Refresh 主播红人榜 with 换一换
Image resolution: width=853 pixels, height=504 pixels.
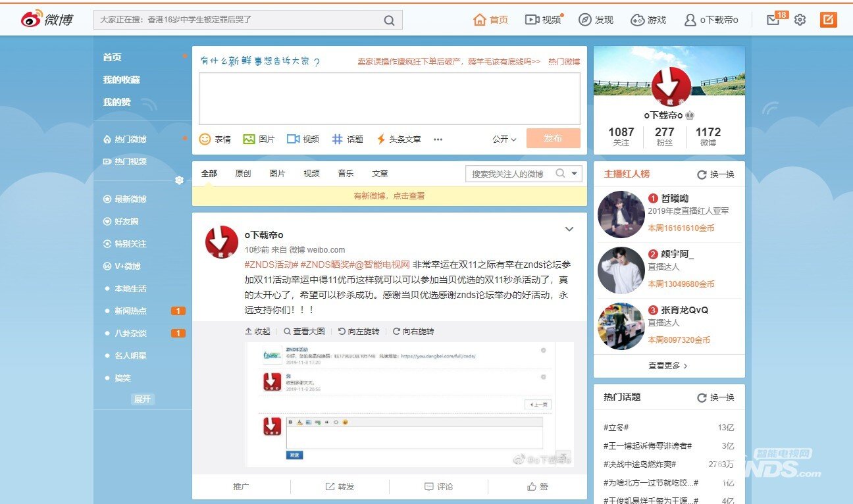(716, 174)
